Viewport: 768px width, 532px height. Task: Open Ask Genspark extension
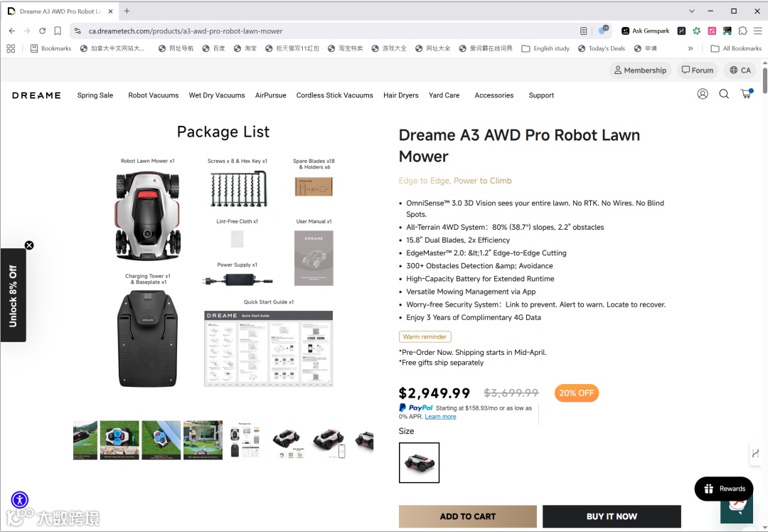click(x=645, y=31)
